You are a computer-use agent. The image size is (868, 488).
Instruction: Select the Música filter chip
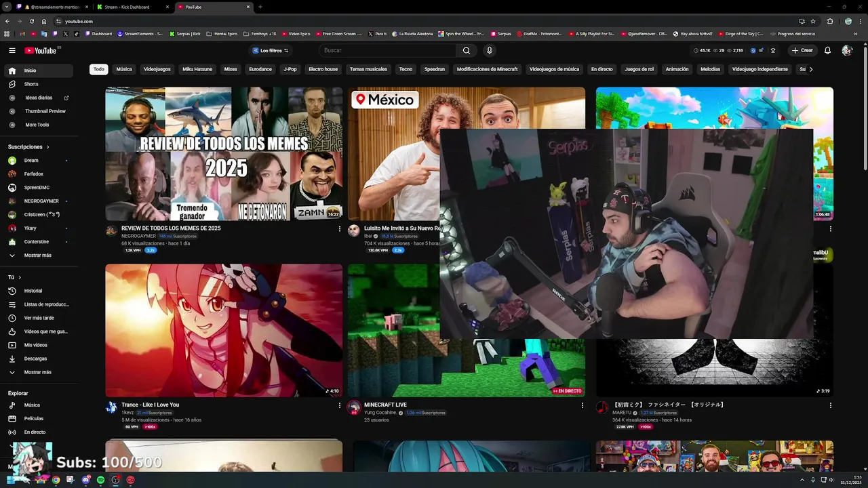[x=124, y=69]
